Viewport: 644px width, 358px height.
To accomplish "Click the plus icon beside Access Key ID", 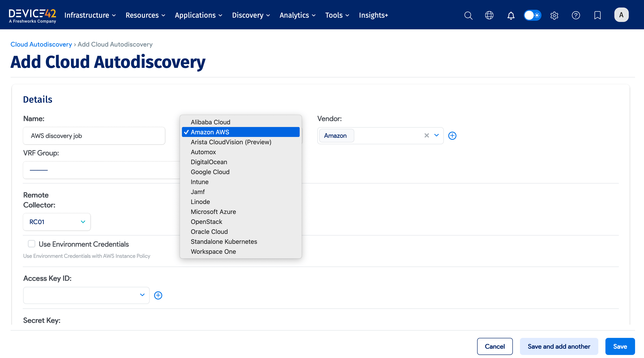I will pos(158,295).
